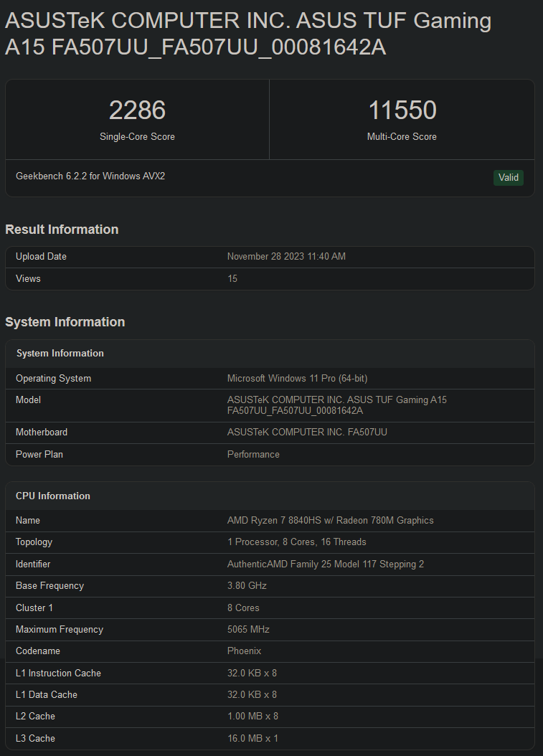Select the L1 Instruction Cache 32.0 KB value
Viewport: 543px width, 756px height.
252,674
